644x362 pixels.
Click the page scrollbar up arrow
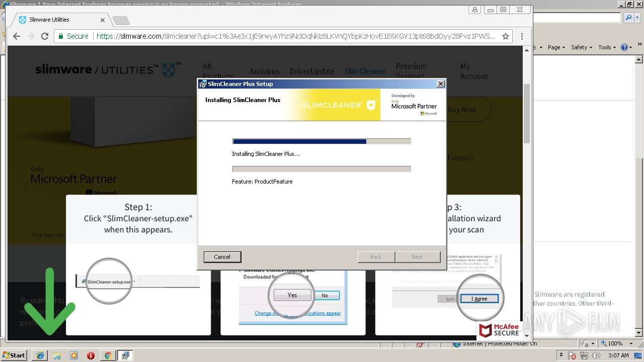(x=527, y=50)
